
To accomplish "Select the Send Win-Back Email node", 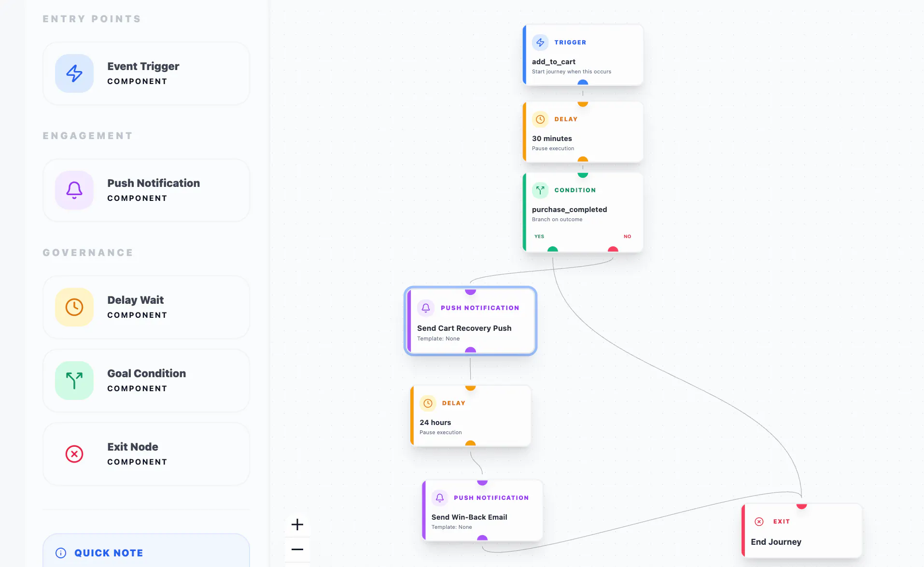I will [x=482, y=510].
